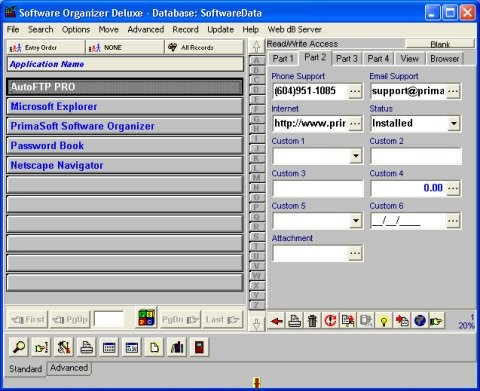Image resolution: width=480 pixels, height=391 pixels.
Task: Click the Custom 2 input field
Action: pyautogui.click(x=416, y=156)
